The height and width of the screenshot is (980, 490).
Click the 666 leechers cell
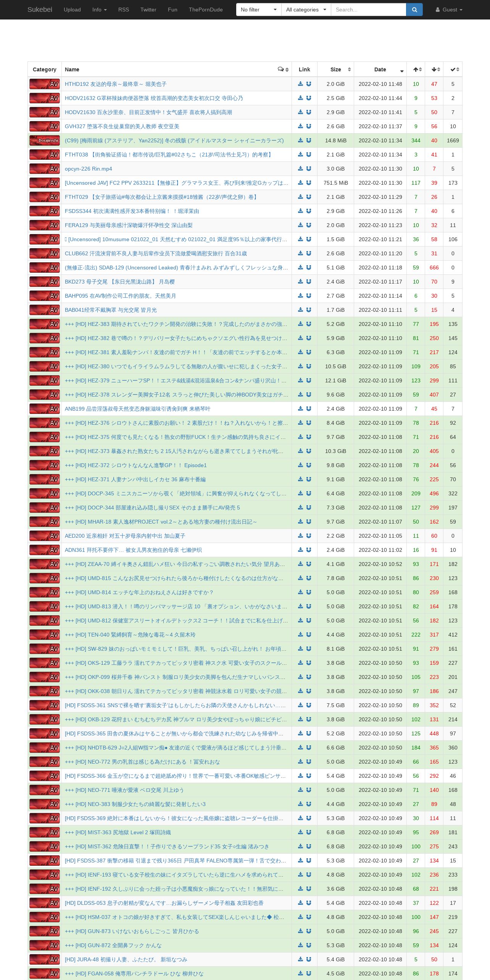pyautogui.click(x=434, y=268)
